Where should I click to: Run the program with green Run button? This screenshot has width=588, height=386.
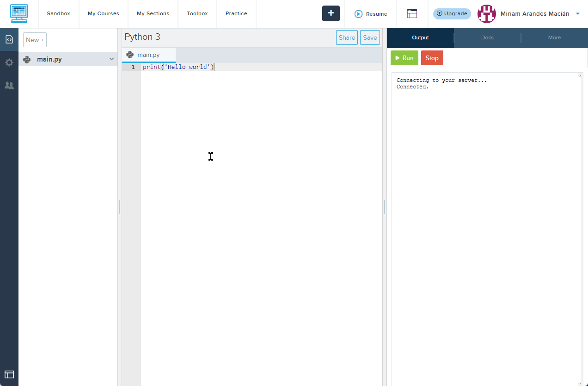[x=404, y=58]
